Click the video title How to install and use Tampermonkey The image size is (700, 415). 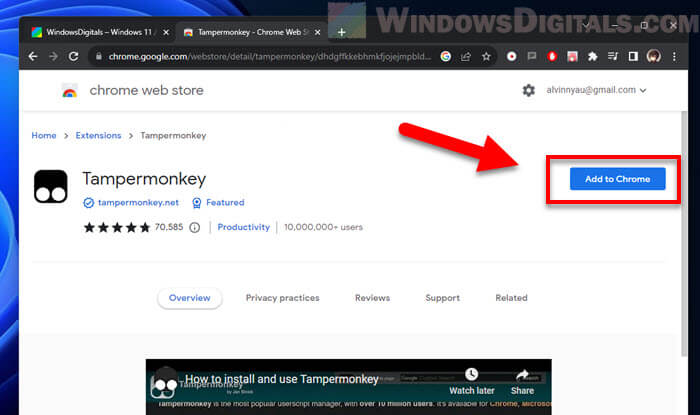pos(282,379)
